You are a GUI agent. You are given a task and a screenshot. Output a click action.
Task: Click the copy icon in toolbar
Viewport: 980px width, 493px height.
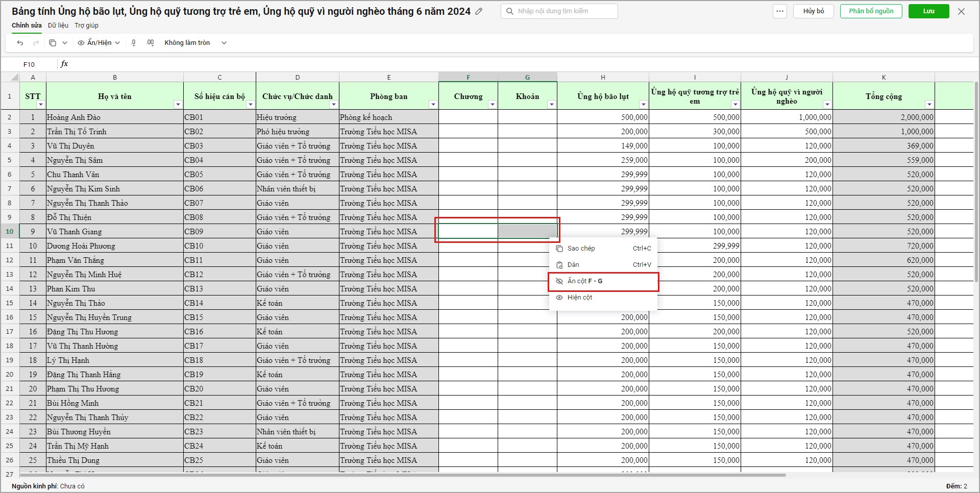tap(53, 43)
